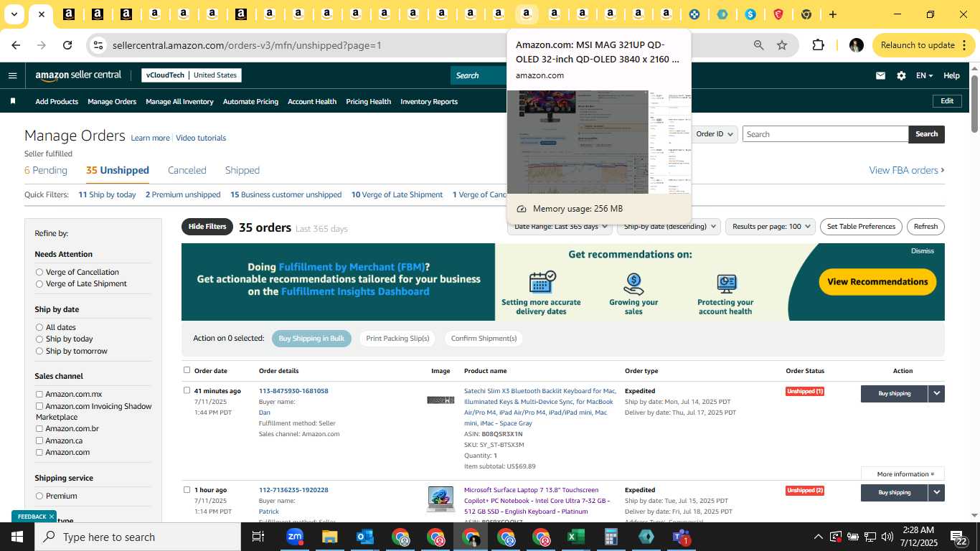
Task: Click the bookmark flag icon on nav bar
Action: click(13, 101)
